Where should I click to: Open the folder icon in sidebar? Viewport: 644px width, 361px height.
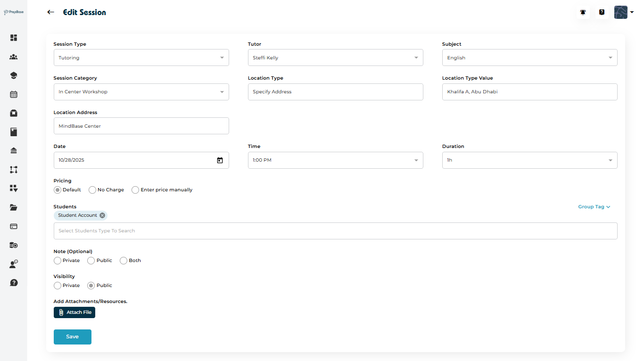[x=14, y=207]
